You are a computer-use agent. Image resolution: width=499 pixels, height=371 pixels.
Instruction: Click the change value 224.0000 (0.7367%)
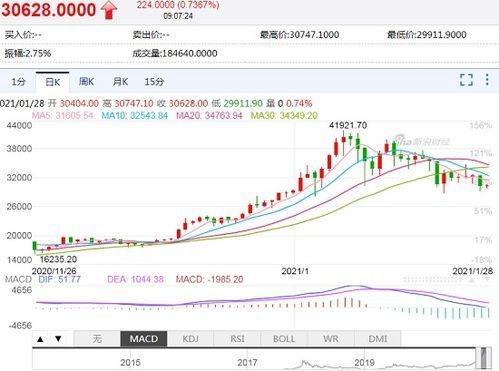pyautogui.click(x=178, y=5)
